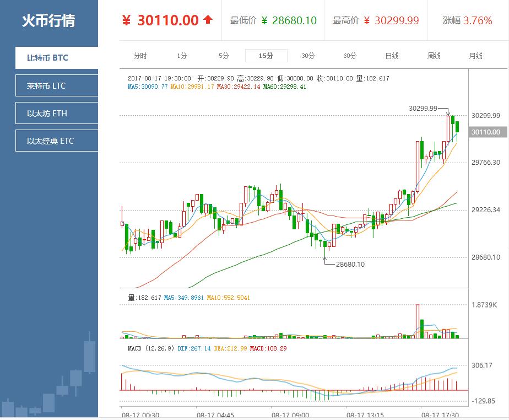Set the chart to 60分 candles

click(x=350, y=56)
